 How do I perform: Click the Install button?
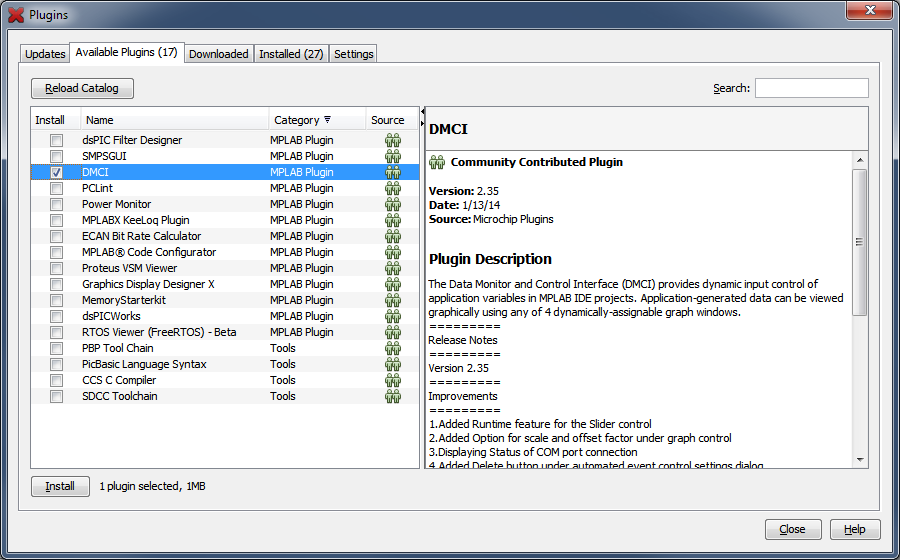click(60, 487)
